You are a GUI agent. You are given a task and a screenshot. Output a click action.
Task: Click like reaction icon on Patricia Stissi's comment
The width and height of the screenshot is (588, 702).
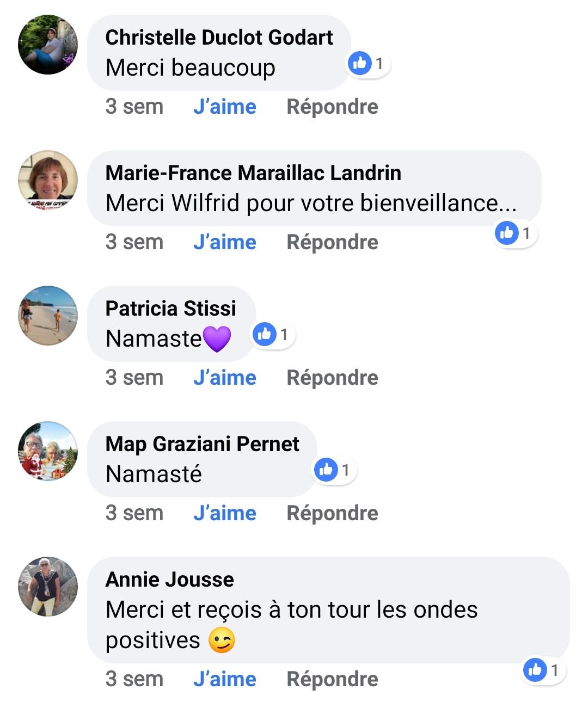click(265, 334)
